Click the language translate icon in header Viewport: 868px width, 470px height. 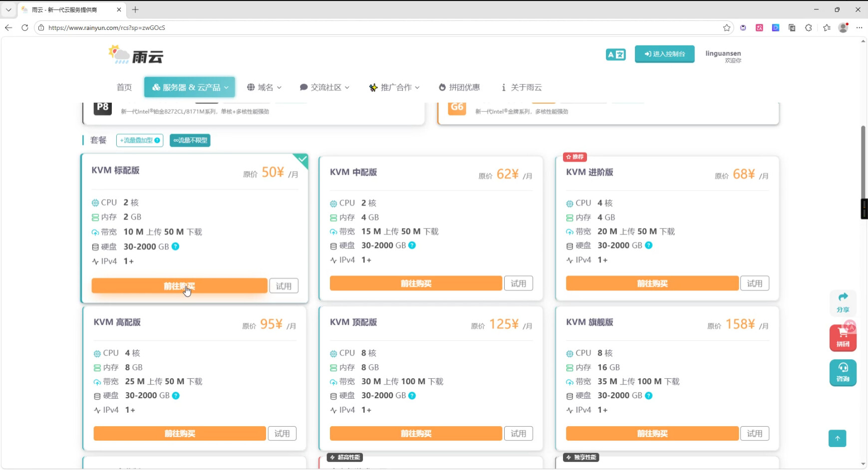pyautogui.click(x=615, y=54)
